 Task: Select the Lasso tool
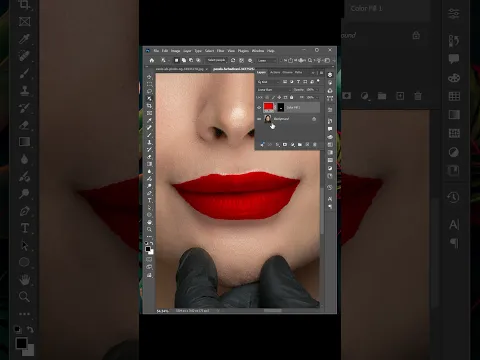click(x=149, y=91)
